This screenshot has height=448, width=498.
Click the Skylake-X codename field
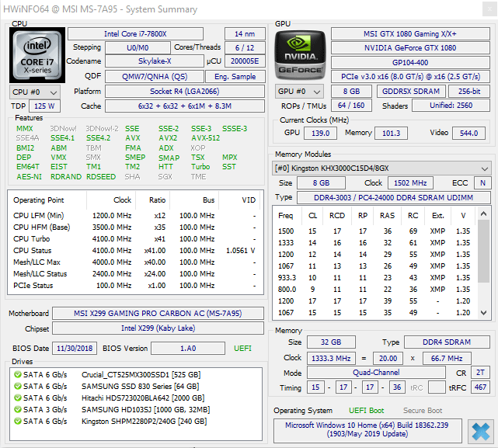(155, 61)
